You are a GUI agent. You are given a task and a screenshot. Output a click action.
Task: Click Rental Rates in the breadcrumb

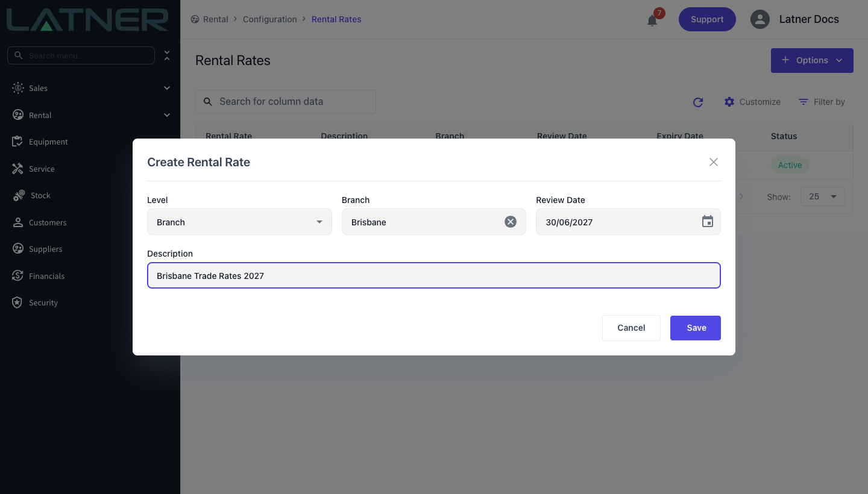click(x=336, y=19)
